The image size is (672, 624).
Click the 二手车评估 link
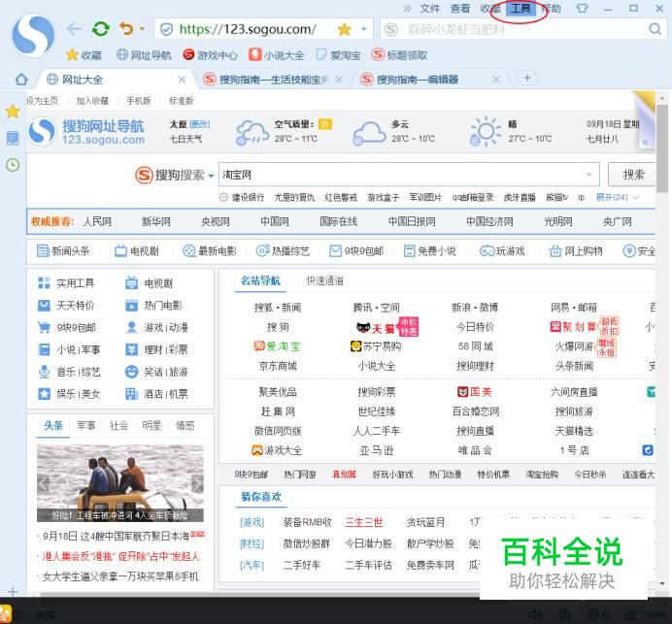(369, 565)
